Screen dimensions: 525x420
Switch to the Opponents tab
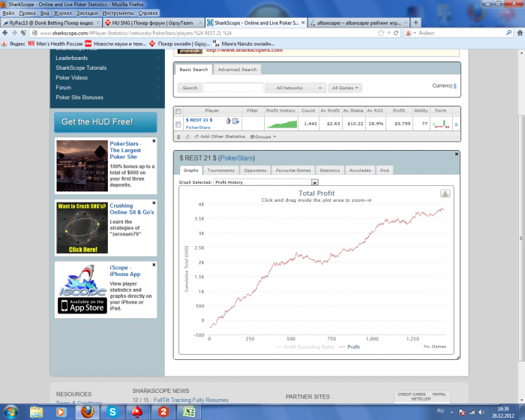(255, 170)
